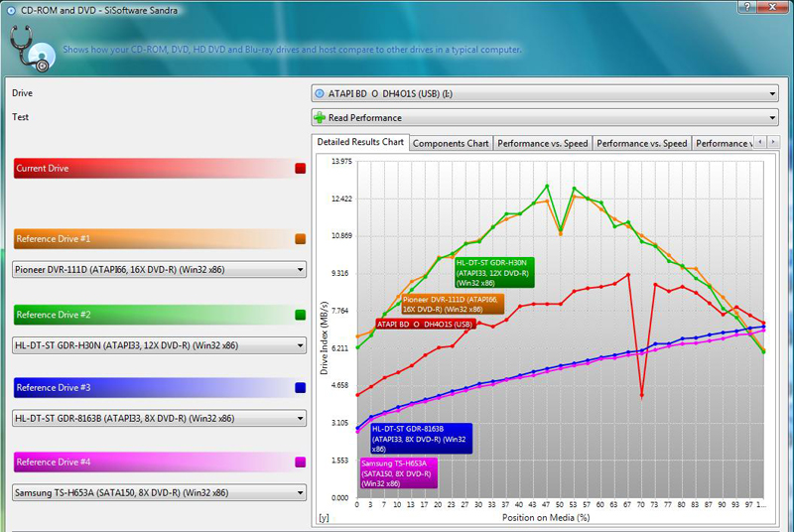Click the green plus icon beside Read Performance
794x532 pixels.
(320, 117)
